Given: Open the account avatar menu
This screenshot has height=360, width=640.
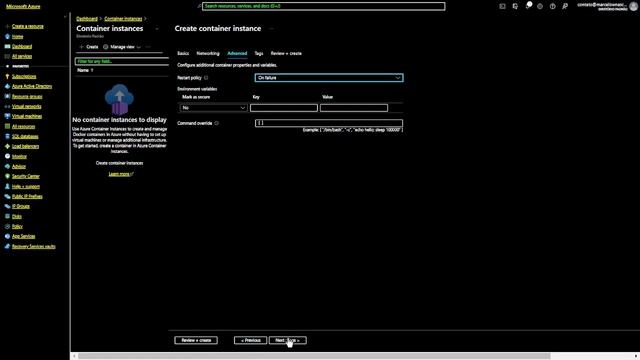Looking at the screenshot, I should point(633,6).
